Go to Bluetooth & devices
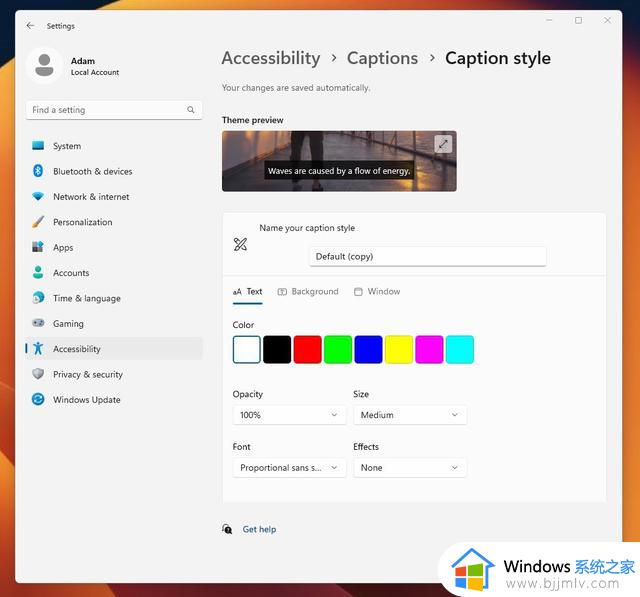The height and width of the screenshot is (597, 640). point(114,171)
